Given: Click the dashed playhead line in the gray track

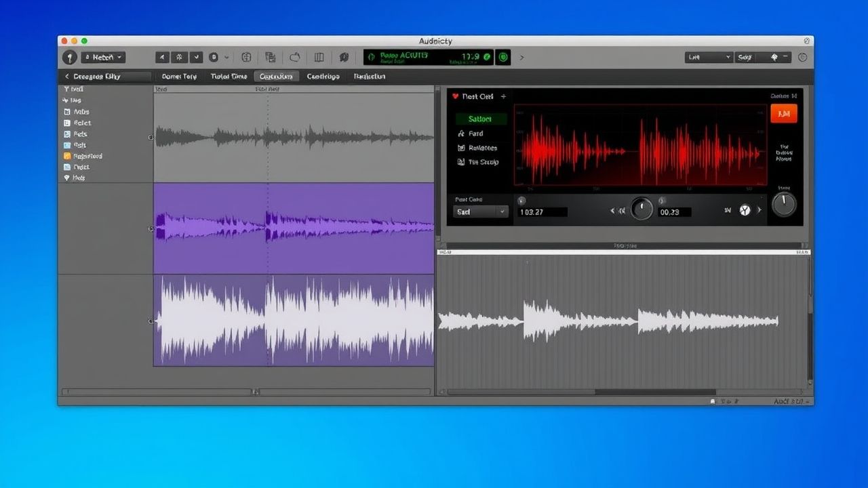Looking at the screenshot, I should [267, 137].
